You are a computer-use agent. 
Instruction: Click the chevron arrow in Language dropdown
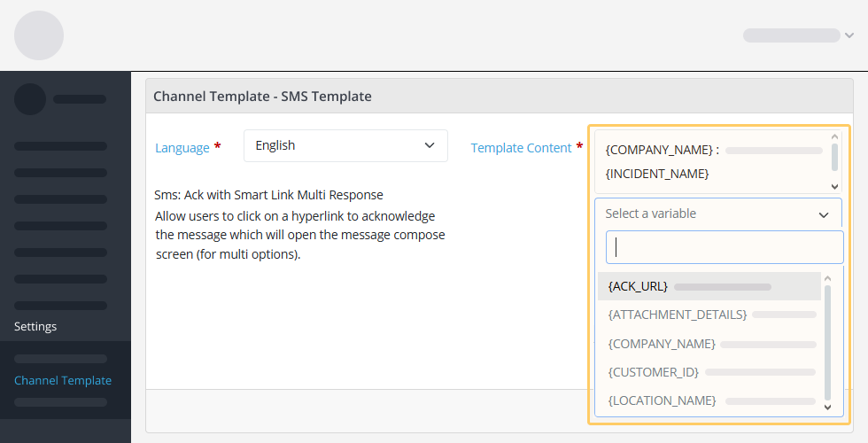tap(430, 145)
